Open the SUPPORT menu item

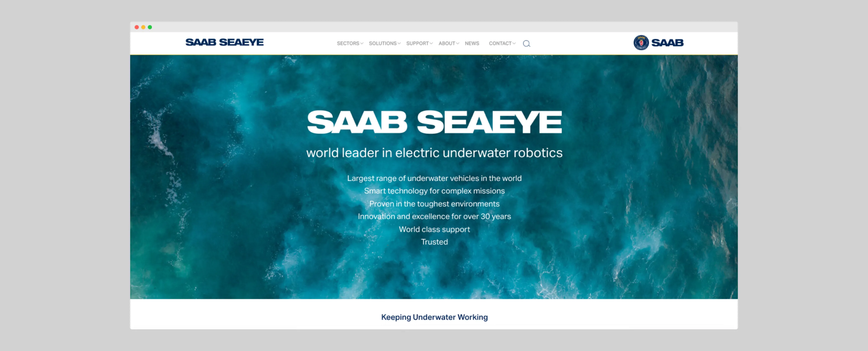pyautogui.click(x=417, y=43)
